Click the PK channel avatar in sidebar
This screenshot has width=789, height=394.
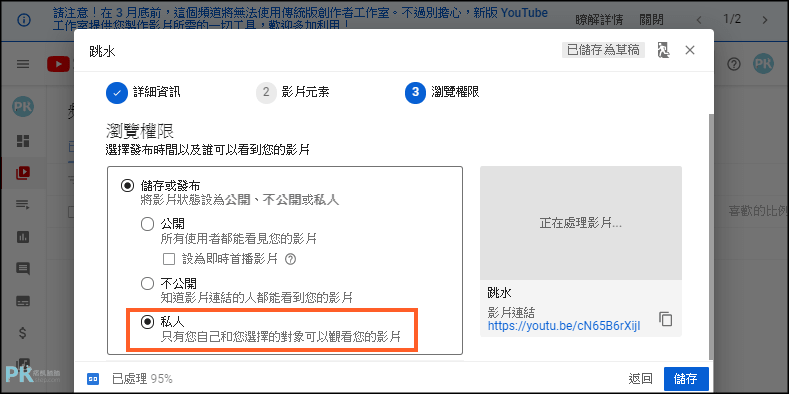[x=23, y=107]
